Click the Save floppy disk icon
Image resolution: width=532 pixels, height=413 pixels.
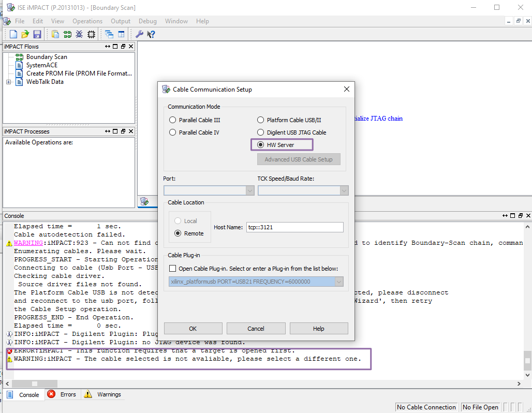tap(37, 34)
